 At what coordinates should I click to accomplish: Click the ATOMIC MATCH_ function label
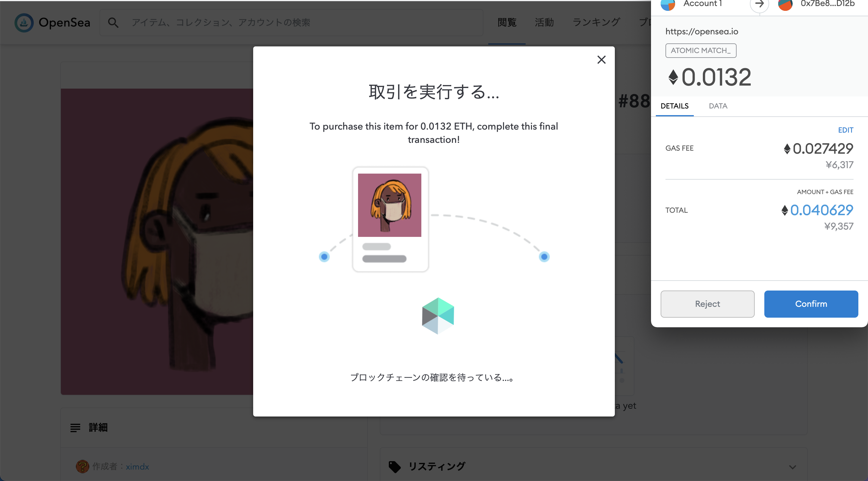[x=700, y=51]
